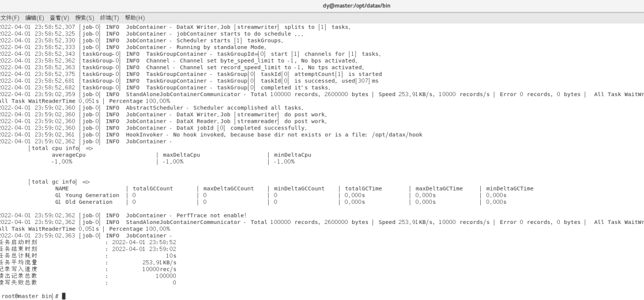Click the maxDeltaGCCount column header
Image resolution: width=644 pixels, height=300 pixels.
tap(228, 188)
